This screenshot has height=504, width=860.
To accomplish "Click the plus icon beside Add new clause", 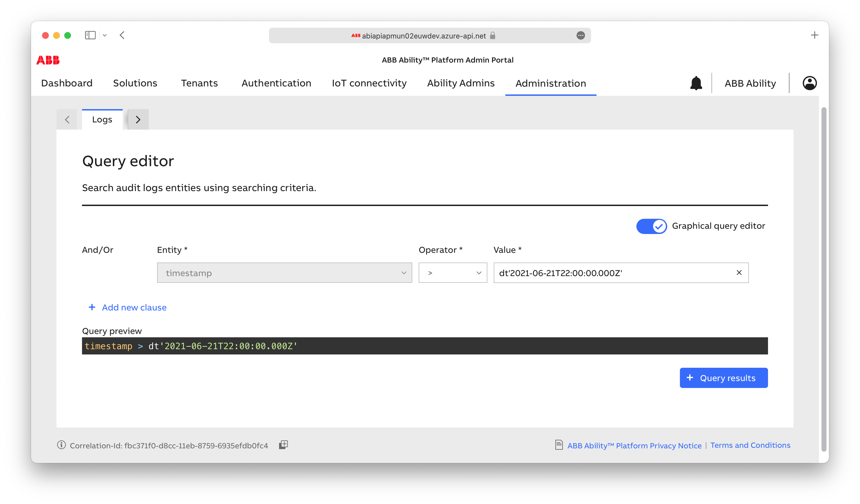I will [92, 307].
